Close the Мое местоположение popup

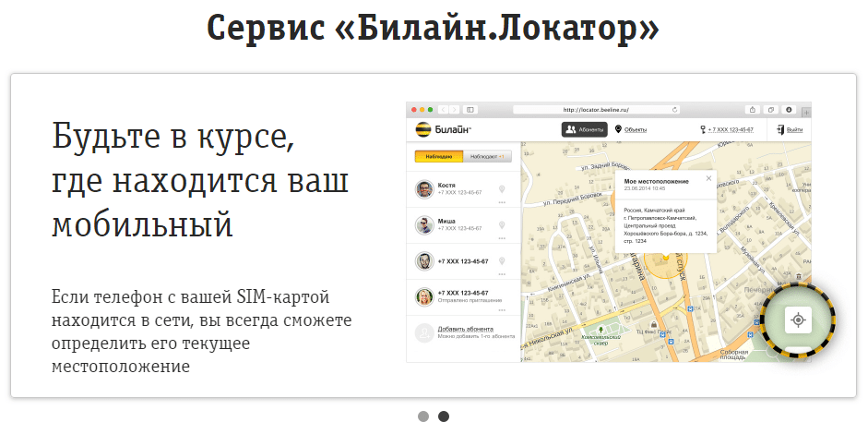pos(708,178)
